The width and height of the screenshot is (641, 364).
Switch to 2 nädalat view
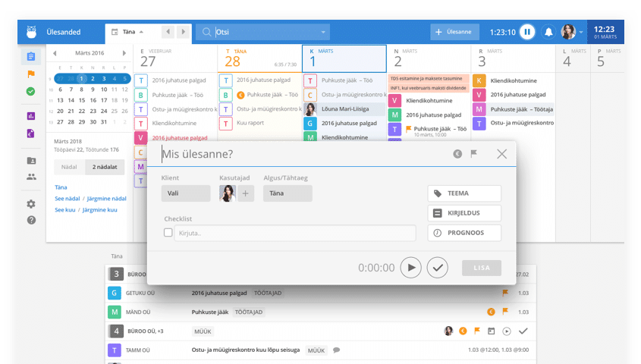coord(105,167)
